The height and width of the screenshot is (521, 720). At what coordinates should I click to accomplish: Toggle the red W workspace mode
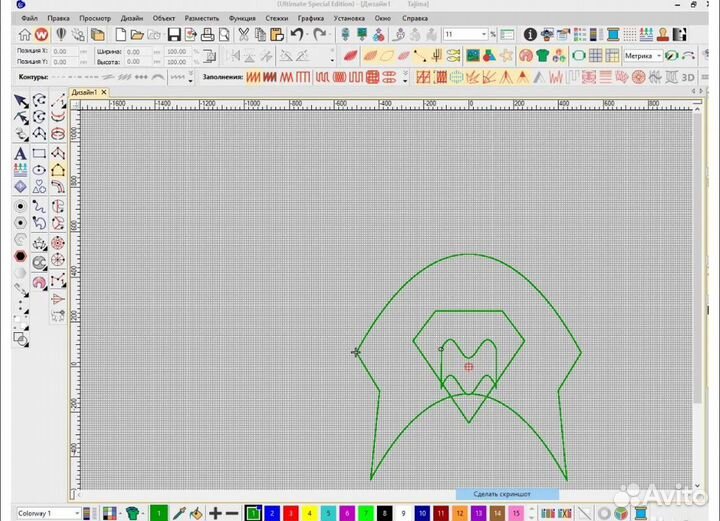41,34
